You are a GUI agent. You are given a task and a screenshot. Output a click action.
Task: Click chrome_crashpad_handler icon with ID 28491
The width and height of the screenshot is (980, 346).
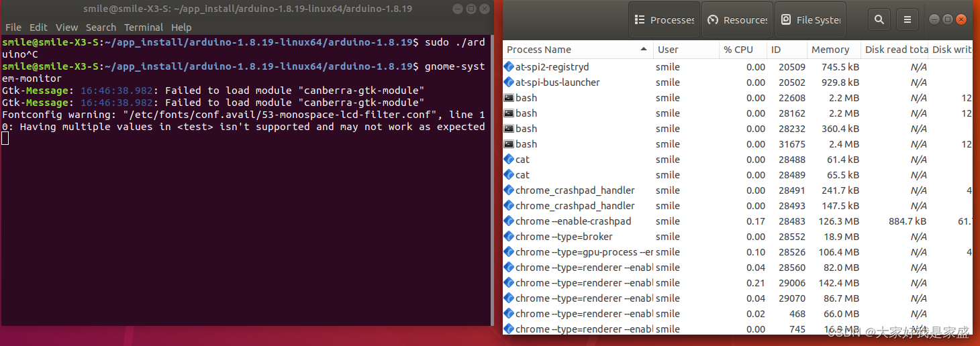point(509,190)
